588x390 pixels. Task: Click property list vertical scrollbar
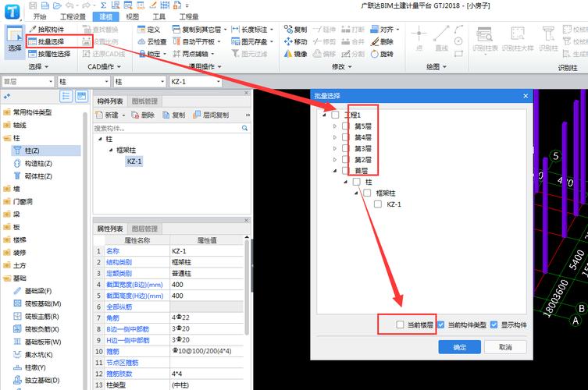coord(247,287)
